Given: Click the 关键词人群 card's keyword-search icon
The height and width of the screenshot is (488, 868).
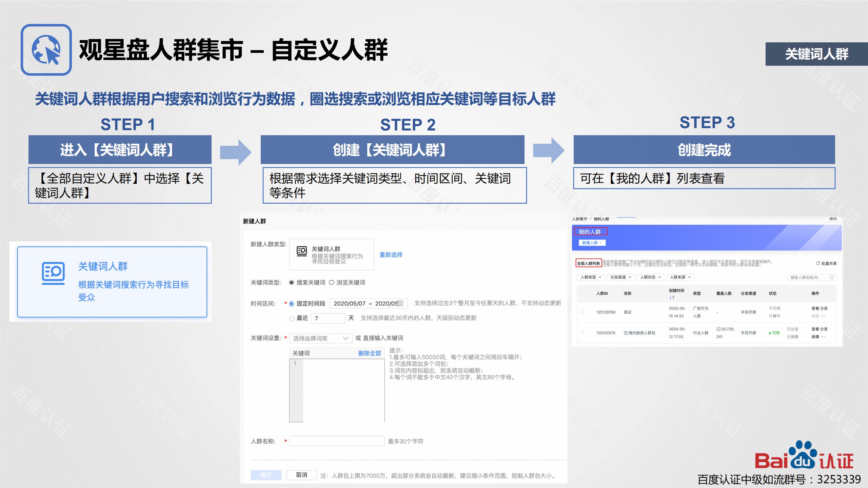Looking at the screenshot, I should [x=53, y=273].
